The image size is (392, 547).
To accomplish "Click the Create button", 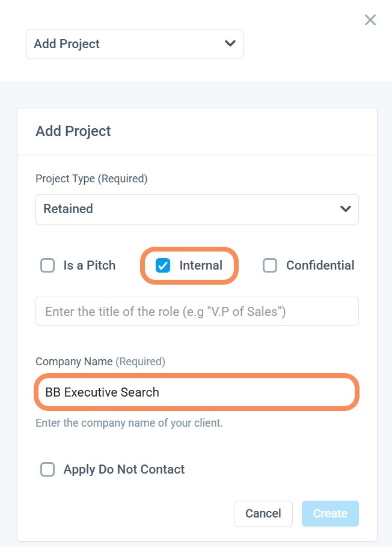I will click(329, 513).
